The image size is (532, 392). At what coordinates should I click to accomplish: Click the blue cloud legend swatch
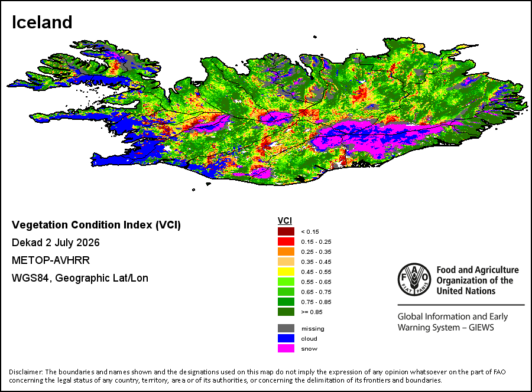[286, 338]
